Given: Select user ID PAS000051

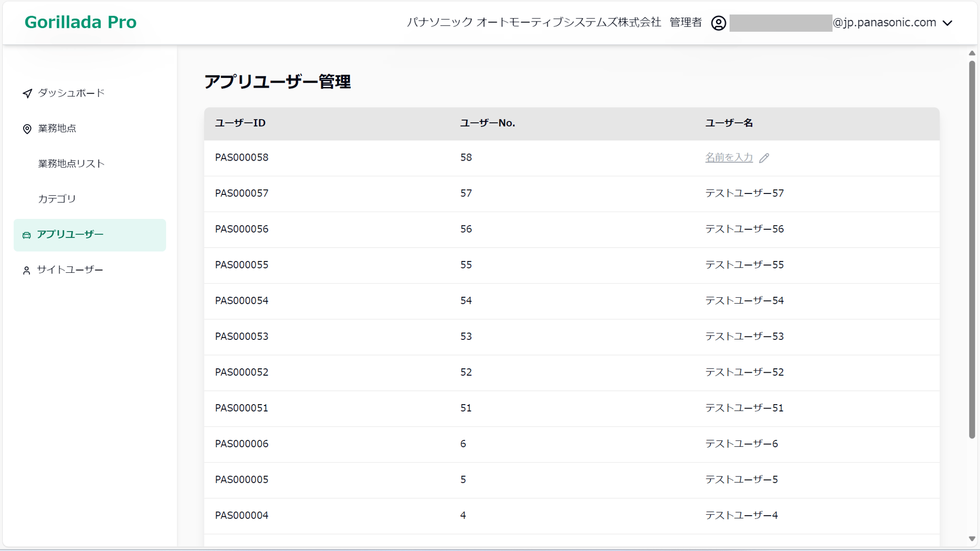Looking at the screenshot, I should coord(242,407).
